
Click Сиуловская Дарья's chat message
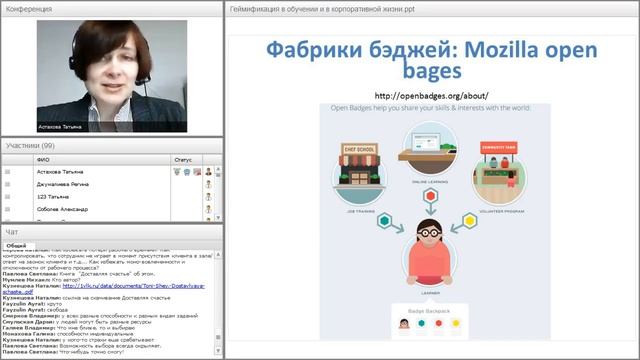(77, 322)
